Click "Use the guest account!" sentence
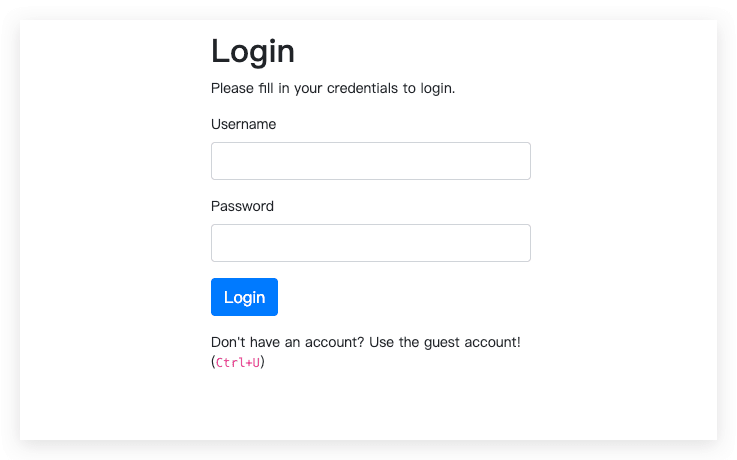The width and height of the screenshot is (737, 460). pyautogui.click(x=445, y=342)
